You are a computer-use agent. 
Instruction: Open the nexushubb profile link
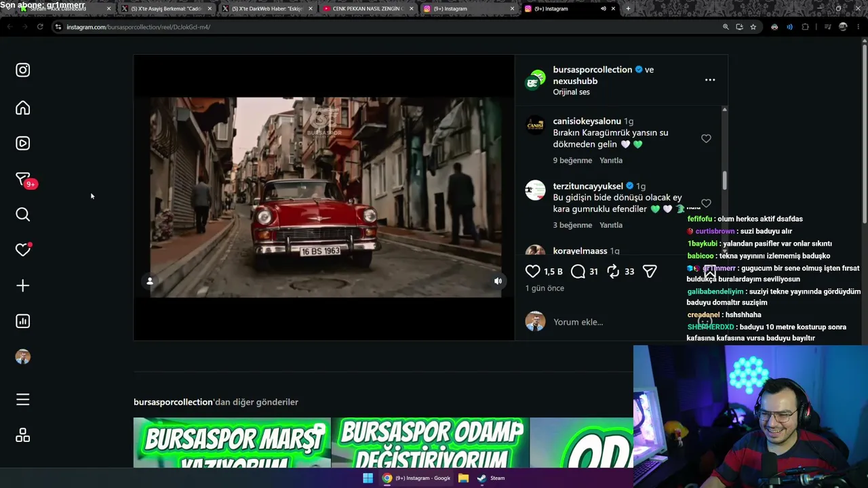(x=575, y=81)
